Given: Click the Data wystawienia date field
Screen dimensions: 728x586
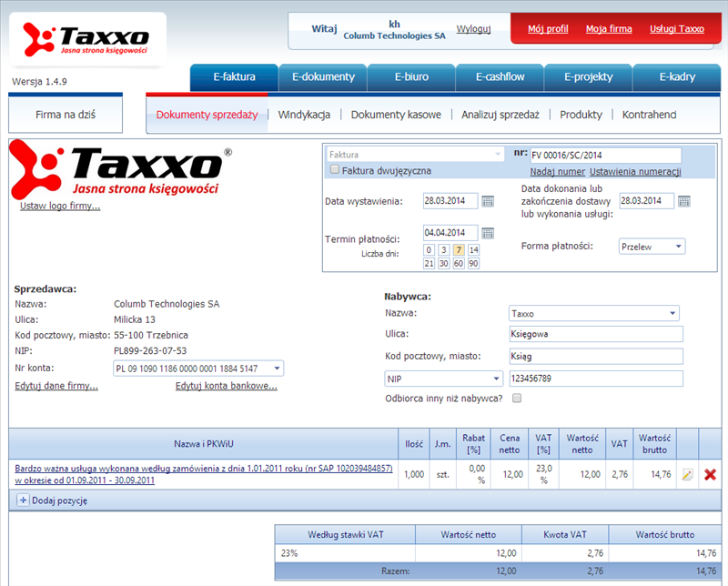Looking at the screenshot, I should [x=450, y=201].
